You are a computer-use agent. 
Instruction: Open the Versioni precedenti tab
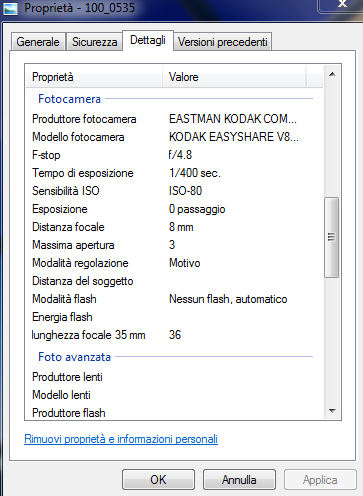tap(223, 42)
